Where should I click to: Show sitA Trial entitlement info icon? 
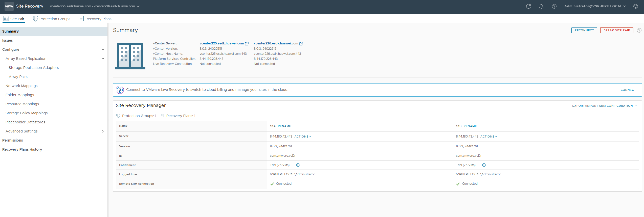(298, 165)
